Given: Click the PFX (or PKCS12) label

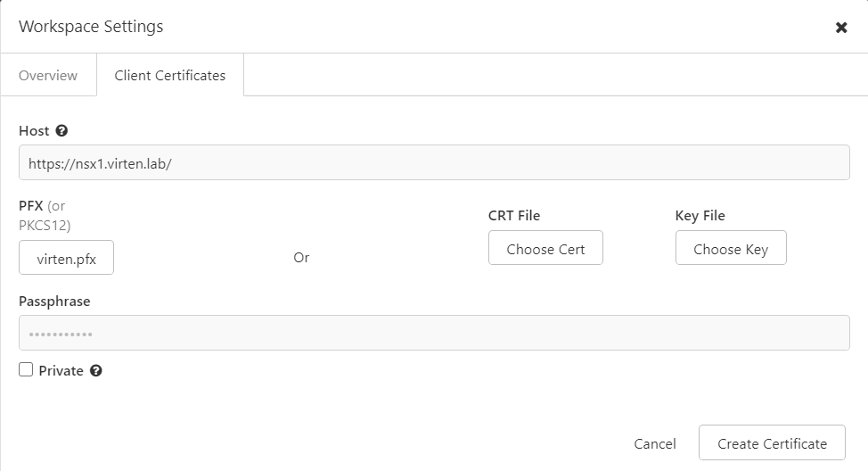Looking at the screenshot, I should coord(45,216).
